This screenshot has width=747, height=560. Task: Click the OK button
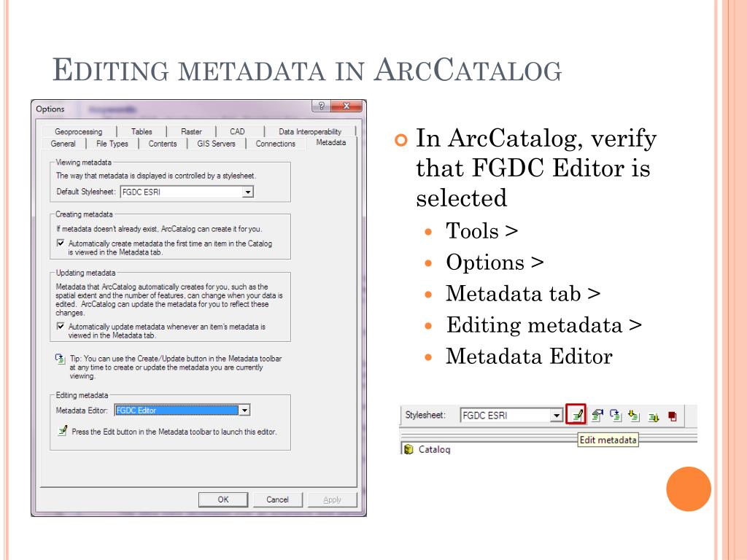[223, 499]
